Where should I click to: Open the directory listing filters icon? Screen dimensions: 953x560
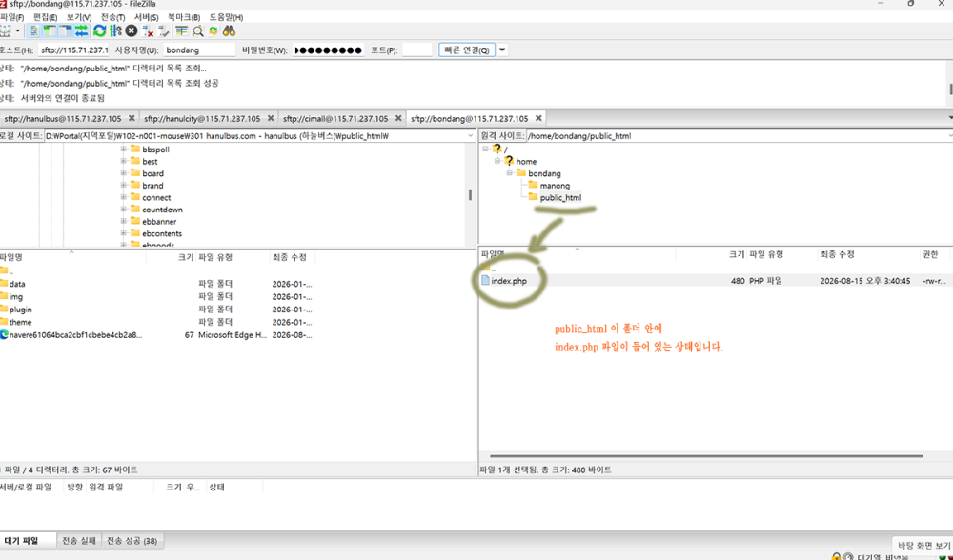coord(181,30)
